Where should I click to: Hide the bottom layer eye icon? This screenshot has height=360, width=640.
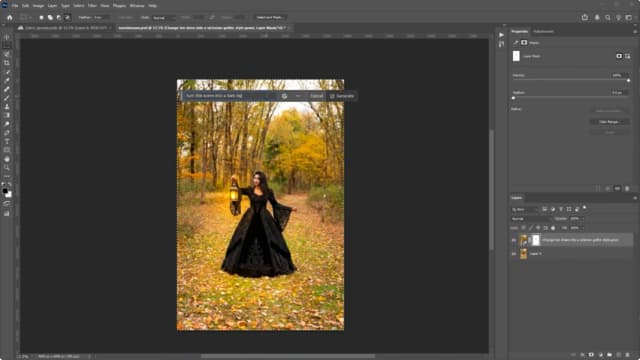[514, 254]
